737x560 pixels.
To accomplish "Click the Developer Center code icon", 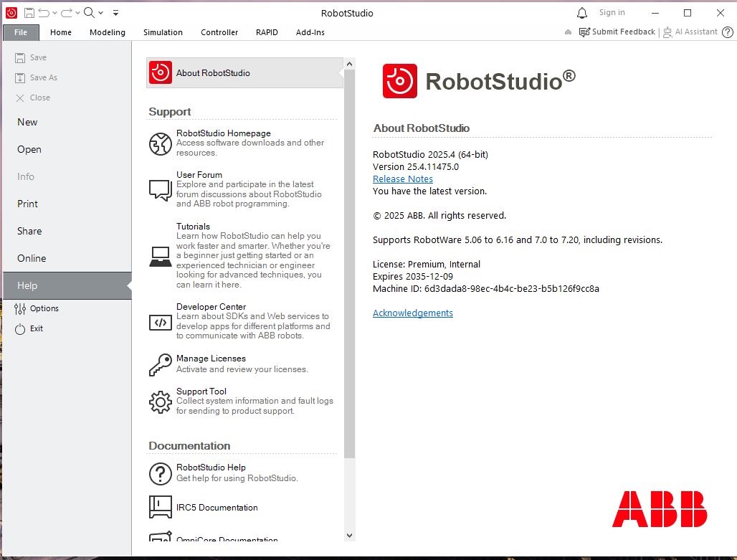I will 161,322.
